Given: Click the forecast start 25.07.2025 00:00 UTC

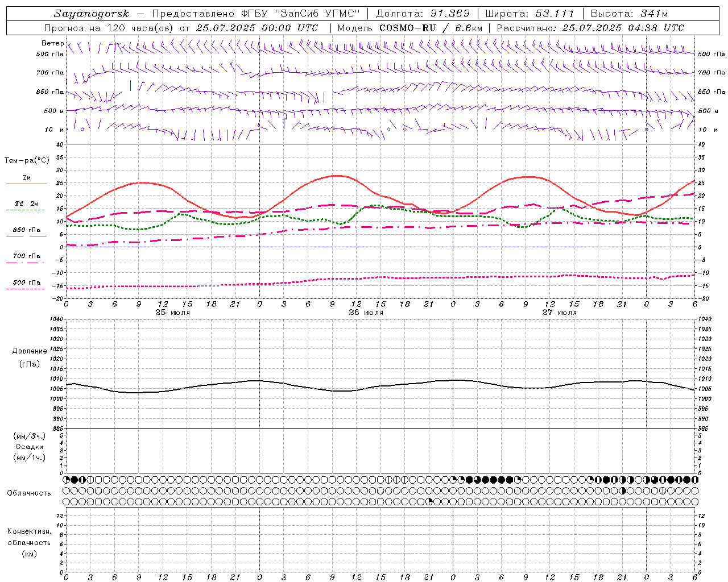Looking at the screenshot, I should [257, 28].
